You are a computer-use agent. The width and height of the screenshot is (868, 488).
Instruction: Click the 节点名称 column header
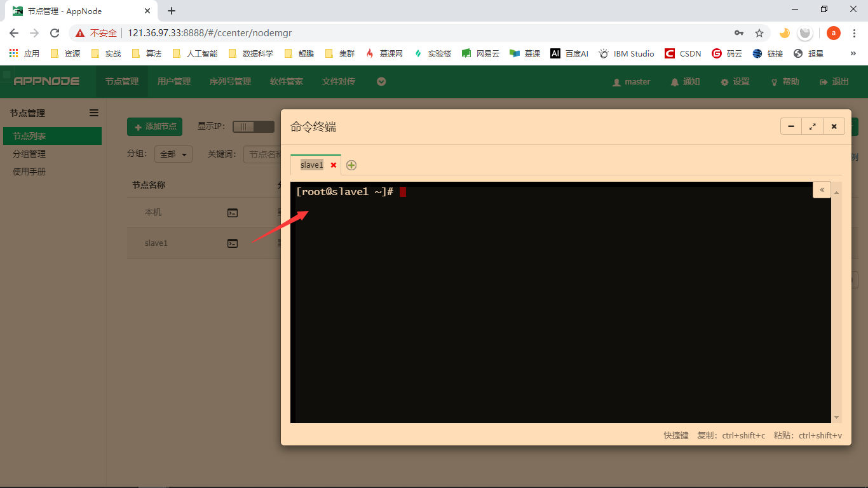coord(149,185)
